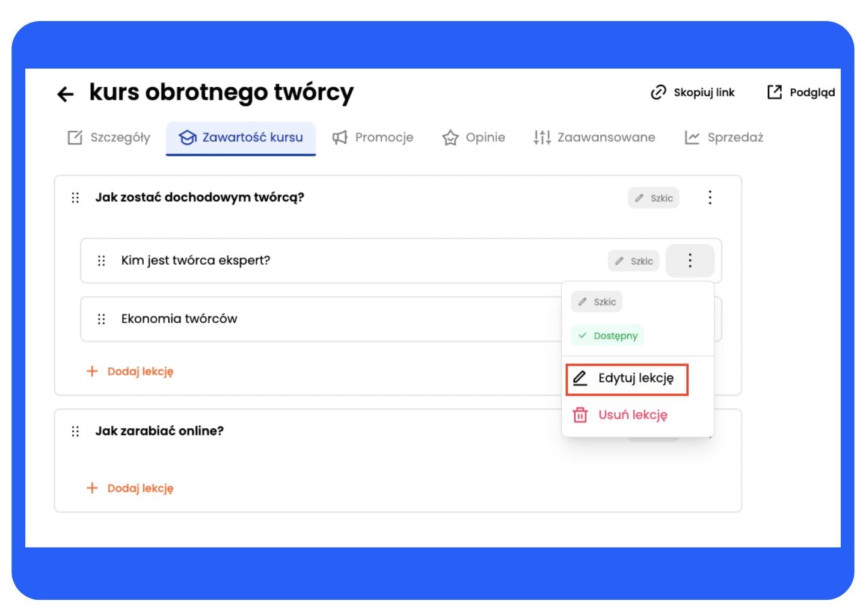Select Zawartość kursu tab
Viewport: 866px width, 616px height.
point(241,138)
